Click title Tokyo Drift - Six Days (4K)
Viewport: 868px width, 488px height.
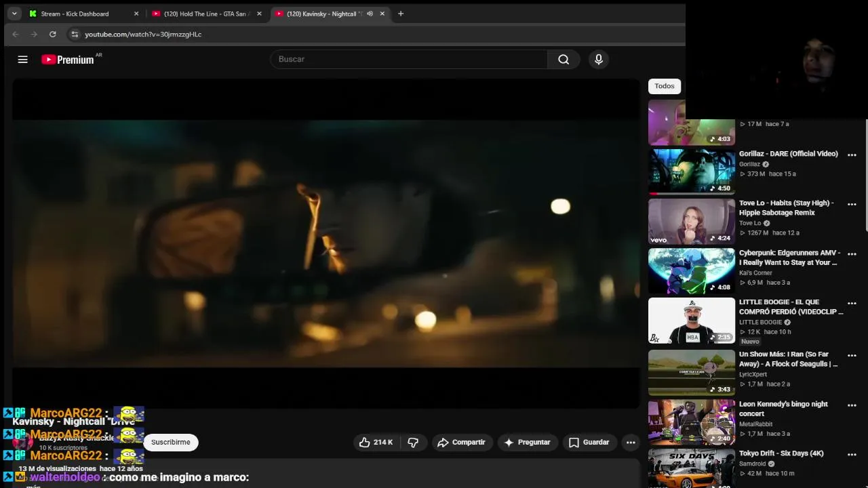pyautogui.click(x=781, y=453)
